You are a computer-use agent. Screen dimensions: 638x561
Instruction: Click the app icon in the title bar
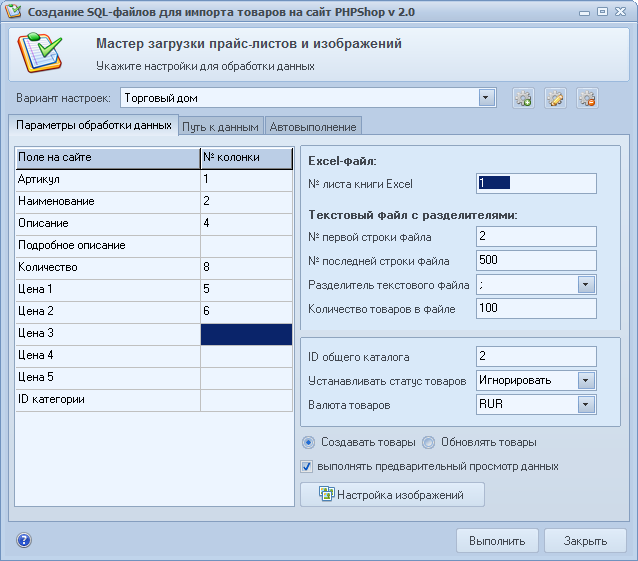(x=13, y=11)
